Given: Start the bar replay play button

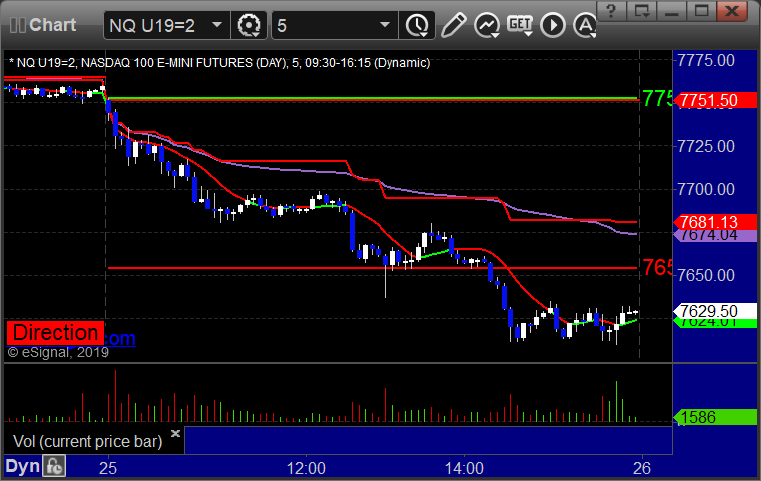Looking at the screenshot, I should click(x=553, y=25).
